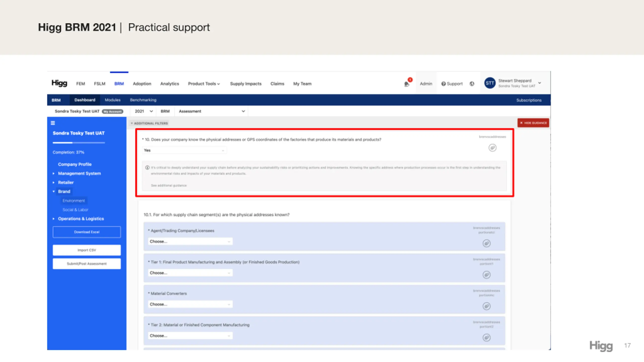
Task: Click attachment icon for Agent/Trading Company row
Action: tap(487, 243)
